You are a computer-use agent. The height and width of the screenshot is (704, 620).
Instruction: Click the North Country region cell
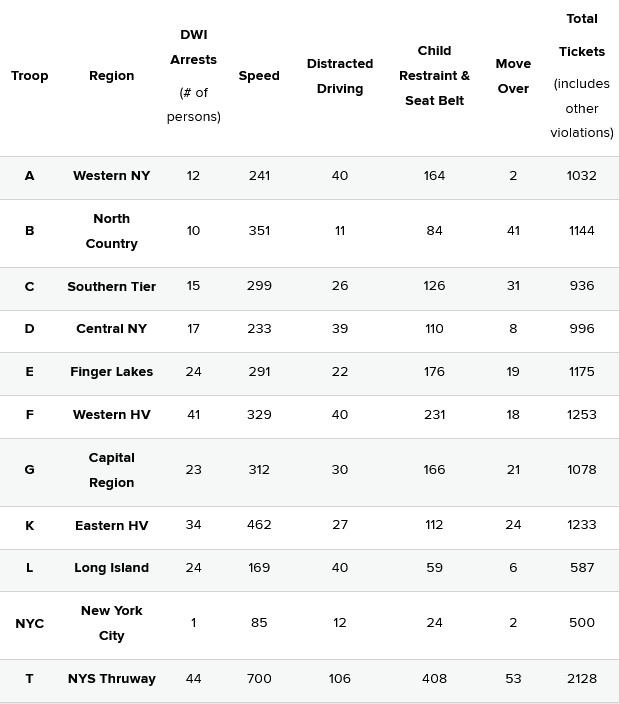click(x=111, y=231)
